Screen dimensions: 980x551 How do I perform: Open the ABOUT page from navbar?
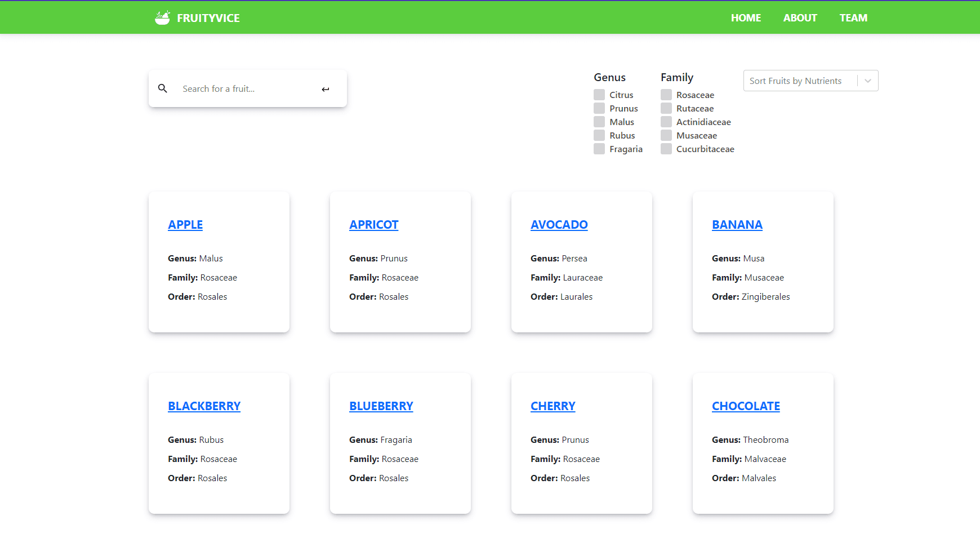click(800, 18)
